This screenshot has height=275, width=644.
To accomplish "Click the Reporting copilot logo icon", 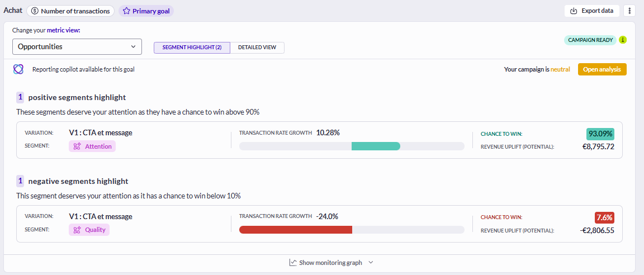I will pyautogui.click(x=18, y=69).
